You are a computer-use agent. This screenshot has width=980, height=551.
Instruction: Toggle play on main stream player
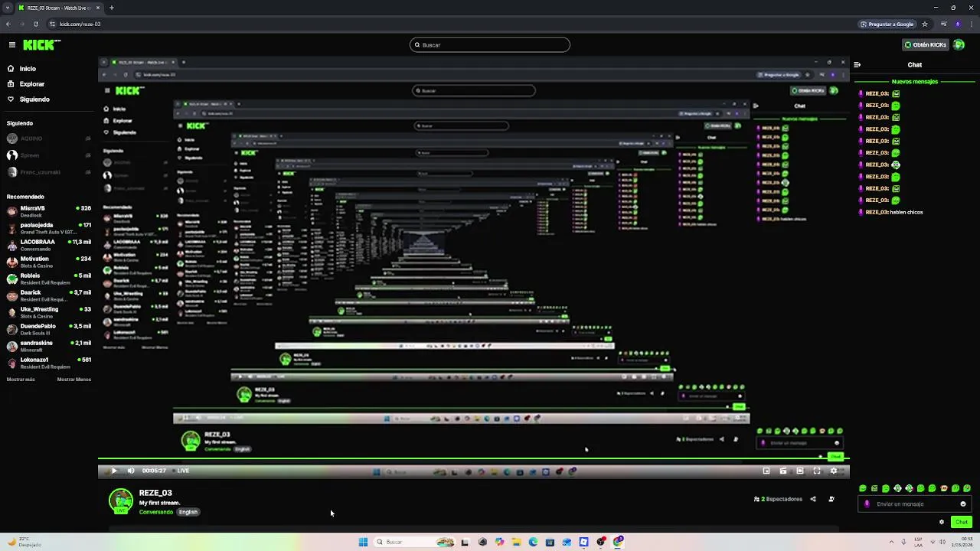pyautogui.click(x=113, y=471)
